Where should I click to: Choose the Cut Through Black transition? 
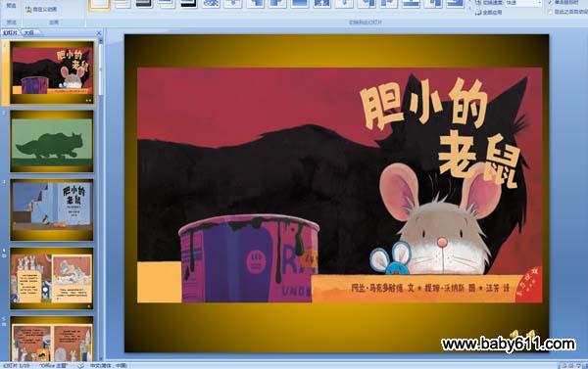[188, 4]
